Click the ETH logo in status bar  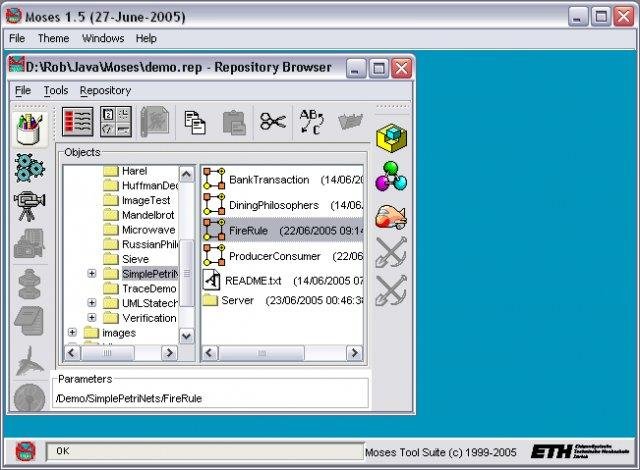(580, 452)
